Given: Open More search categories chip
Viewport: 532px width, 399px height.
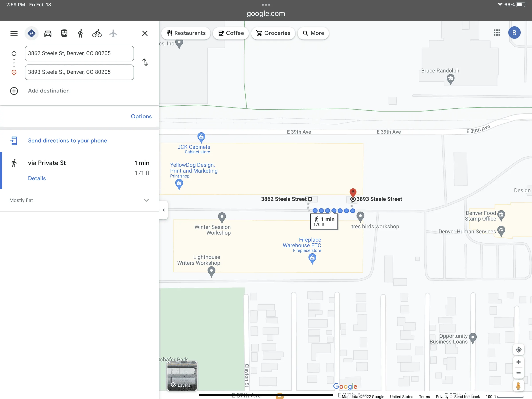Looking at the screenshot, I should coord(313,33).
